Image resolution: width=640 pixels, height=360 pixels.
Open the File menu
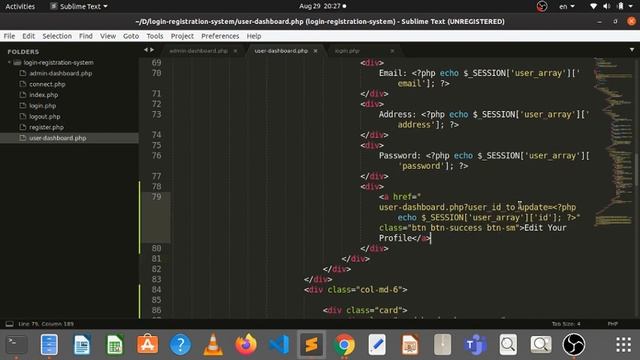[9, 36]
